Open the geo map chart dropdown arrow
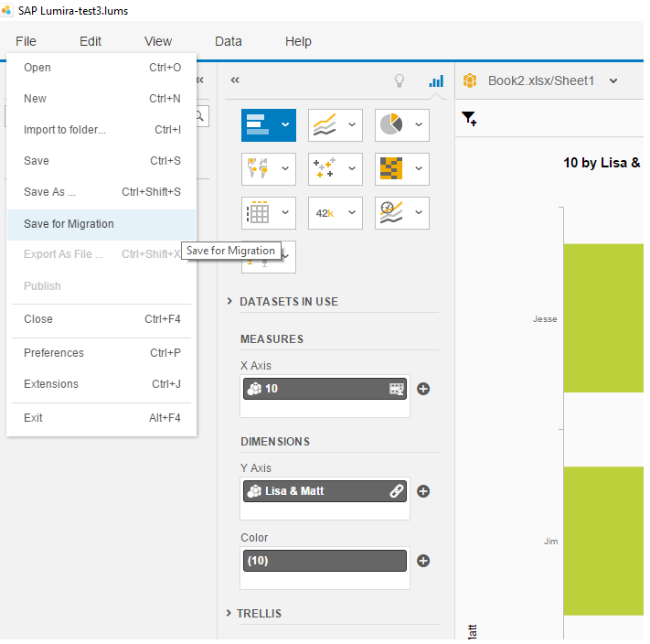Screen dimensions: 650x644 pyautogui.click(x=285, y=168)
